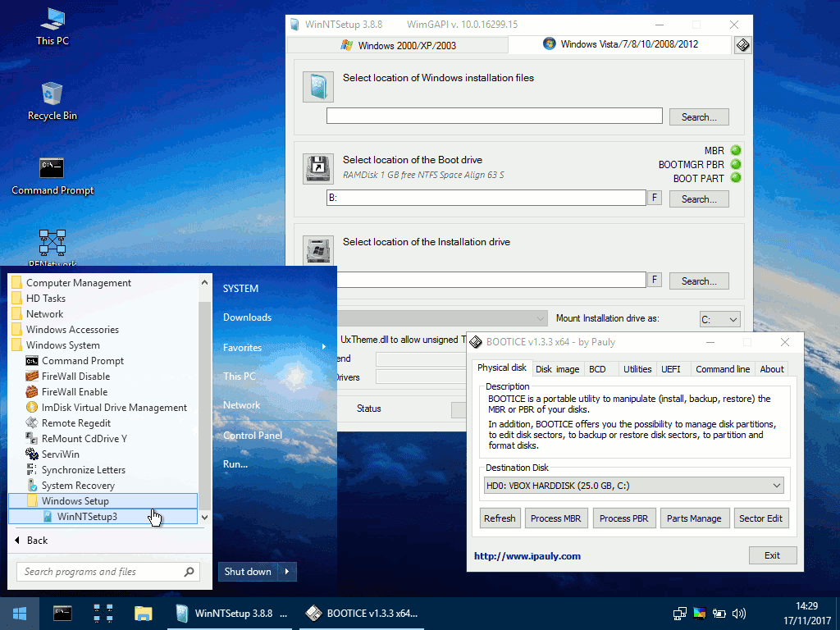
Task: Click Process MBR in BOOTICE
Action: [556, 518]
